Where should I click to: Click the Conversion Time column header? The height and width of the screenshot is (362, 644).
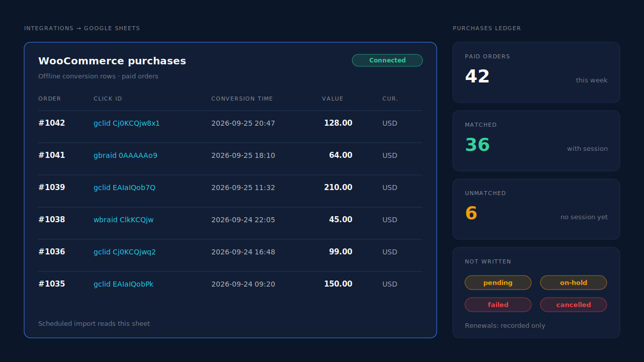pos(242,99)
